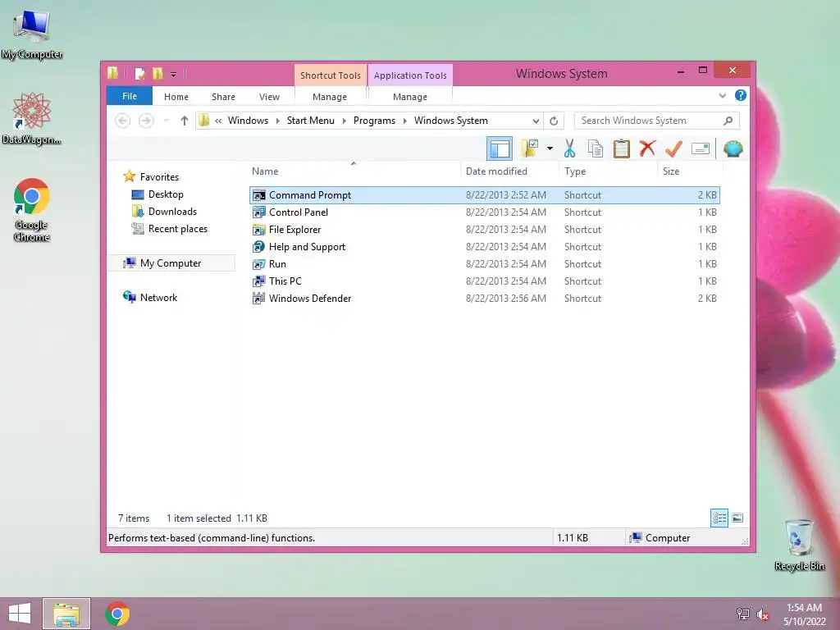Open the Home ribbon tab
This screenshot has width=840, height=630.
[176, 97]
